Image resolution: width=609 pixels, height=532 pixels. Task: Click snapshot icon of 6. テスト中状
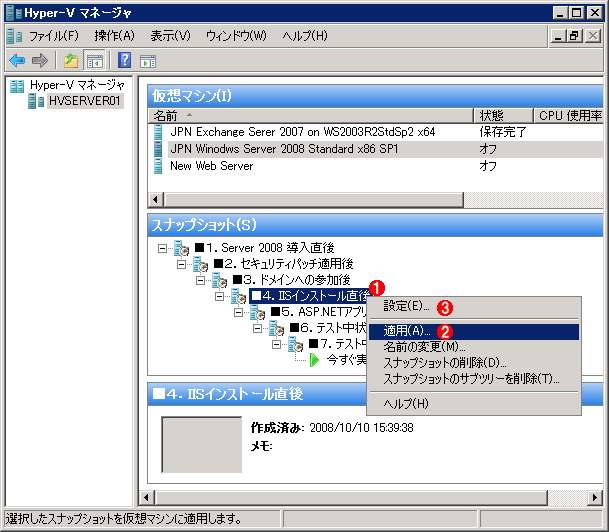(276, 329)
